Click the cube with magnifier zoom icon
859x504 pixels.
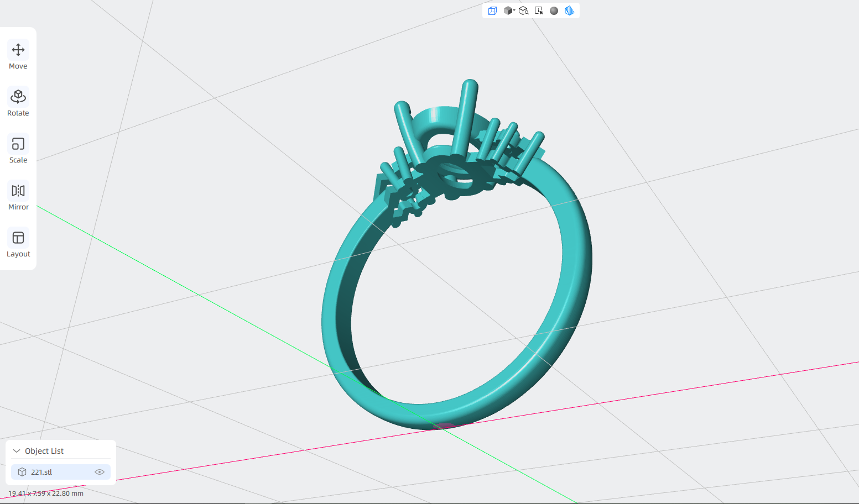[x=523, y=11]
